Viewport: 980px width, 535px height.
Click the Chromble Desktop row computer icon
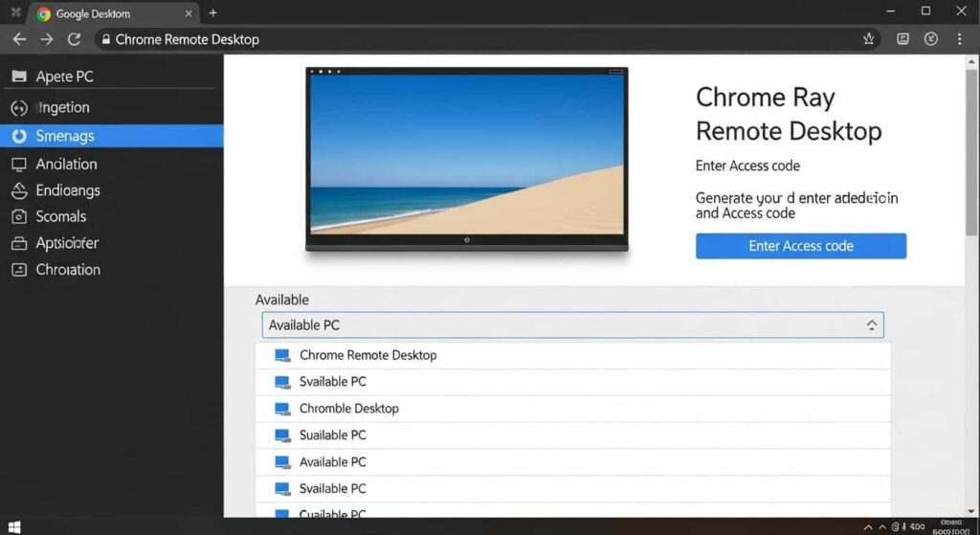(282, 410)
